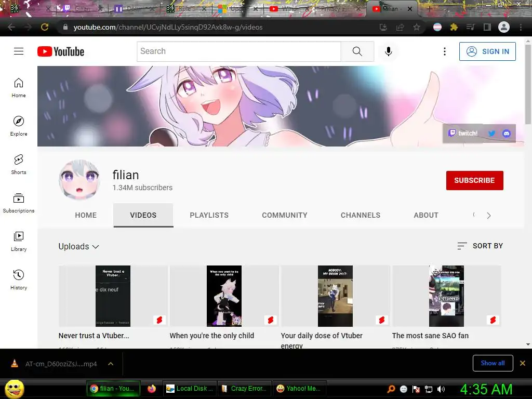Open the Discord link on the banner
The image size is (532, 399).
click(x=506, y=134)
